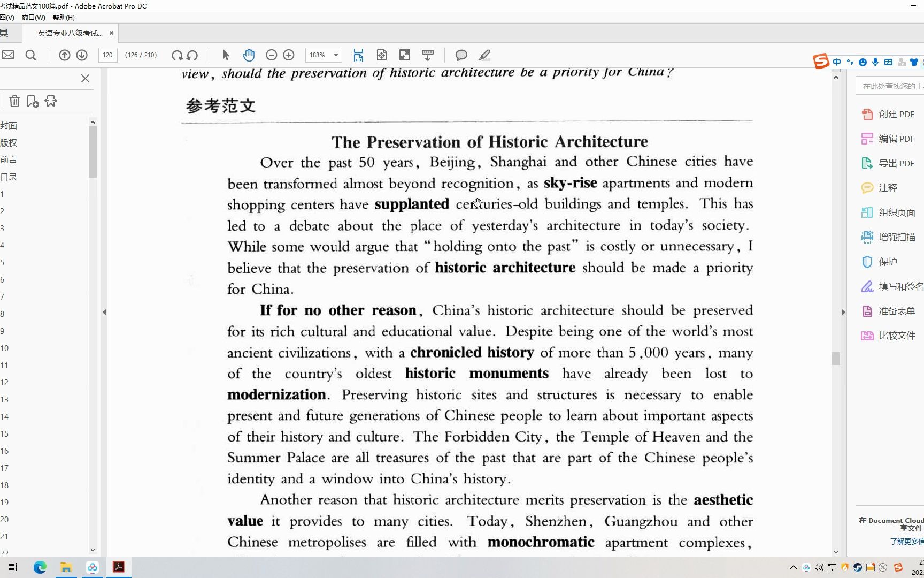Click the document vertical scrollbar thumb
The height and width of the screenshot is (578, 924).
836,358
